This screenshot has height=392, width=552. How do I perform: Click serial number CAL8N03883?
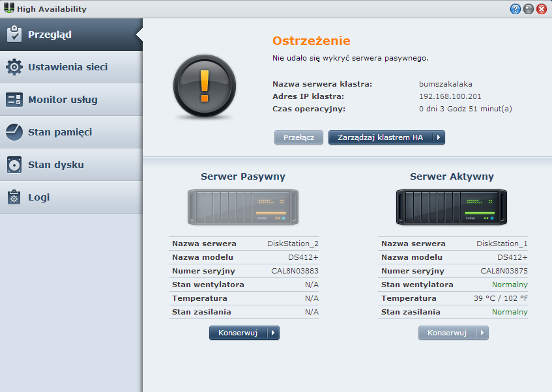(x=295, y=271)
